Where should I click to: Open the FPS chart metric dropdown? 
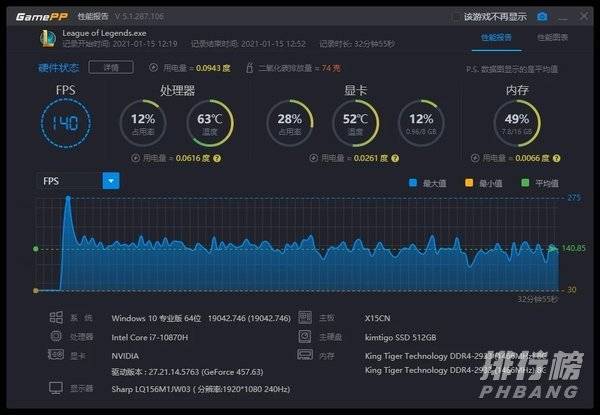[x=111, y=181]
